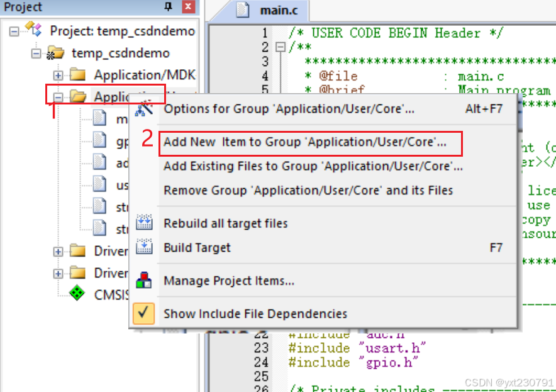Click the Options wand icon in context menu
Viewport: 556px width, 392px height.
coord(144,108)
